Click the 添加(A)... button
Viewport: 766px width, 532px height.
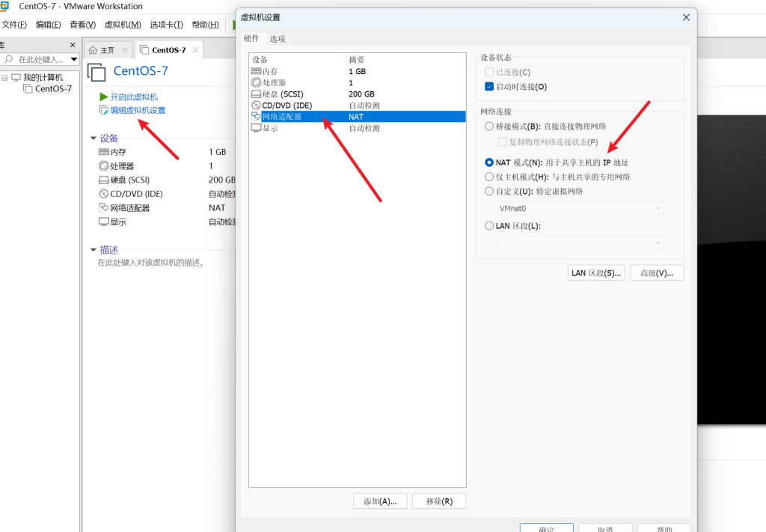click(380, 501)
